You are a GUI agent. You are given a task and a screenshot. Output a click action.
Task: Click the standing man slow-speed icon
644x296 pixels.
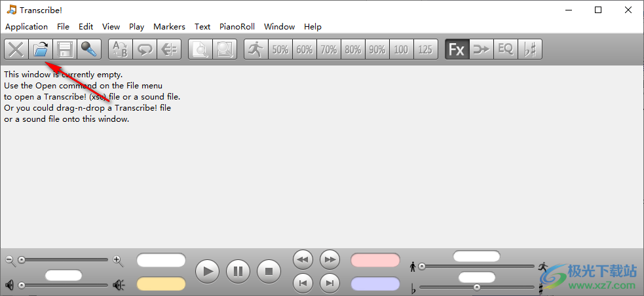413,267
